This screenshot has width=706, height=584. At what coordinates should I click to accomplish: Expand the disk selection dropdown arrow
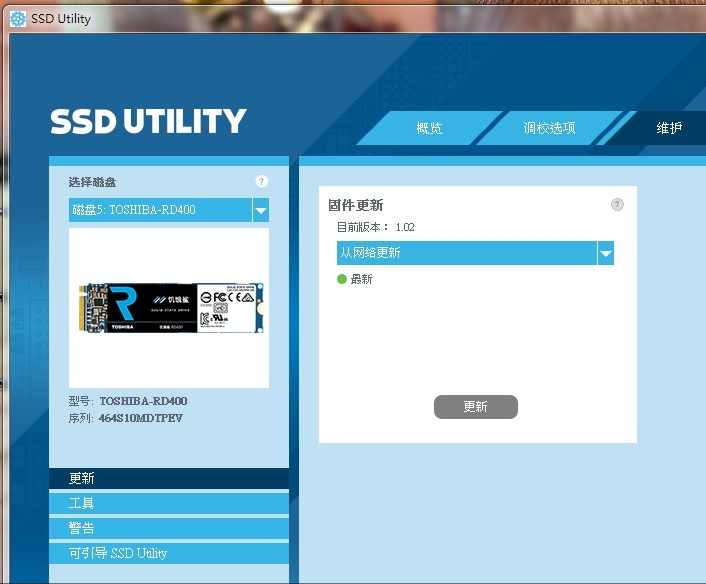click(261, 210)
